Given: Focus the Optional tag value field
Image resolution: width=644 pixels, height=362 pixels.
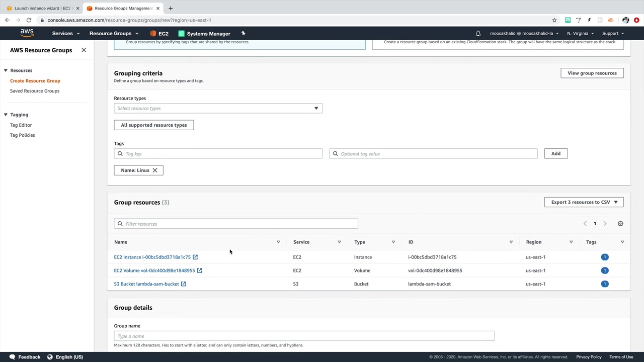Looking at the screenshot, I should [433, 154].
